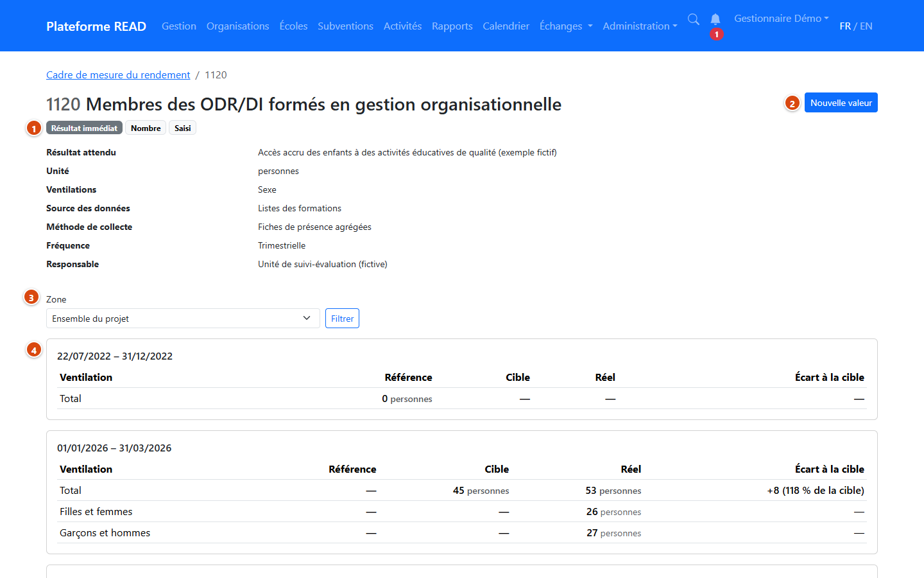924x578 pixels.
Task: Click the 53 personnes actual value
Action: click(x=613, y=491)
